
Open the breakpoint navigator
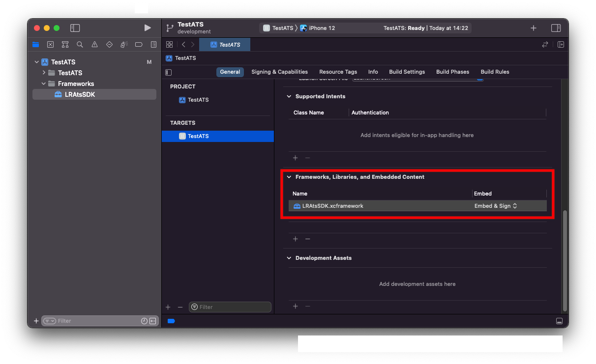(139, 45)
